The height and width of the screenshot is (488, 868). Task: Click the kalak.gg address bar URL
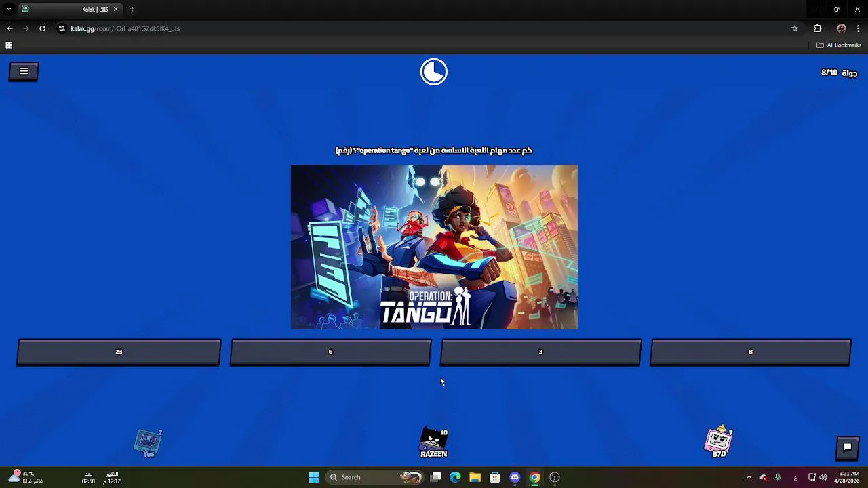[125, 28]
